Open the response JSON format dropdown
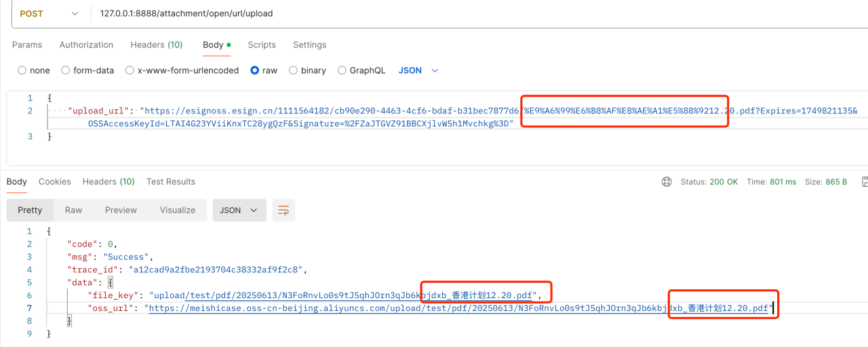This screenshot has width=868, height=347. (239, 210)
